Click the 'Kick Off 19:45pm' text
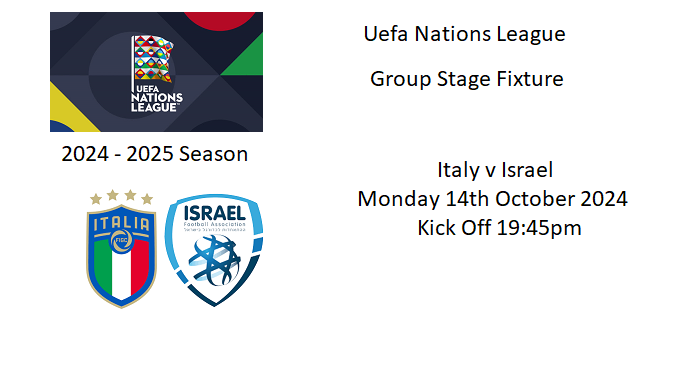 point(499,228)
